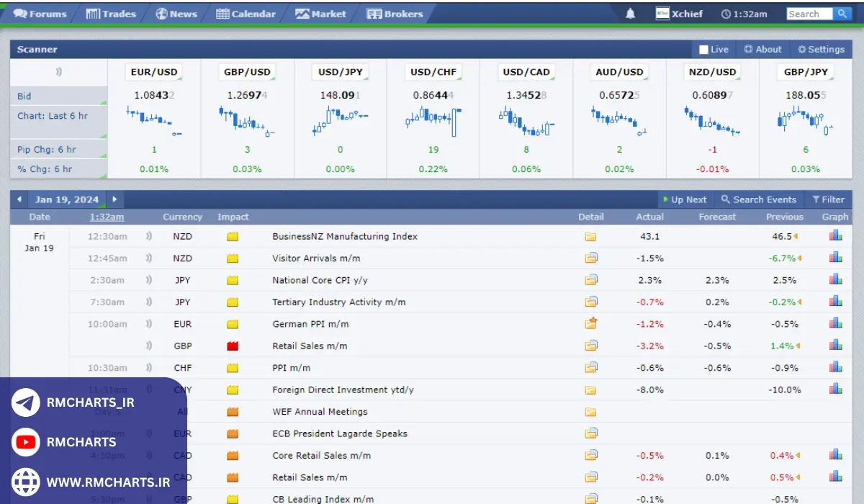Open detail folder for German PPI m/m

tap(590, 324)
